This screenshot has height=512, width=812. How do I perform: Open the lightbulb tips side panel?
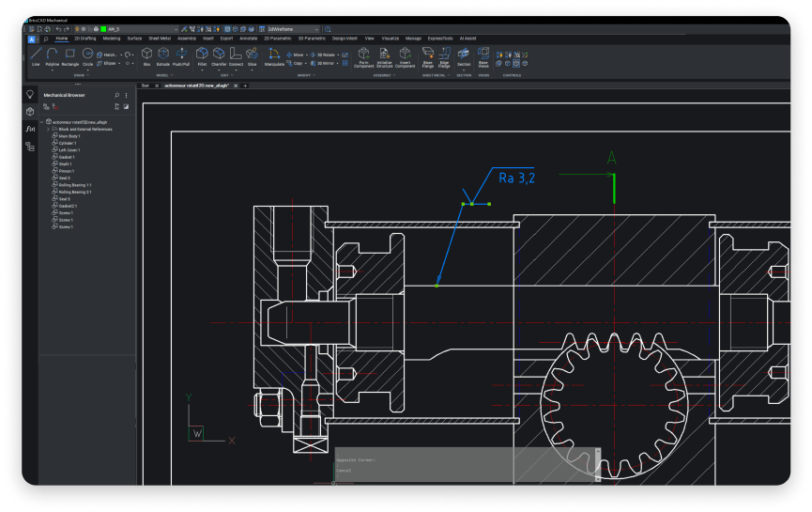[x=30, y=95]
